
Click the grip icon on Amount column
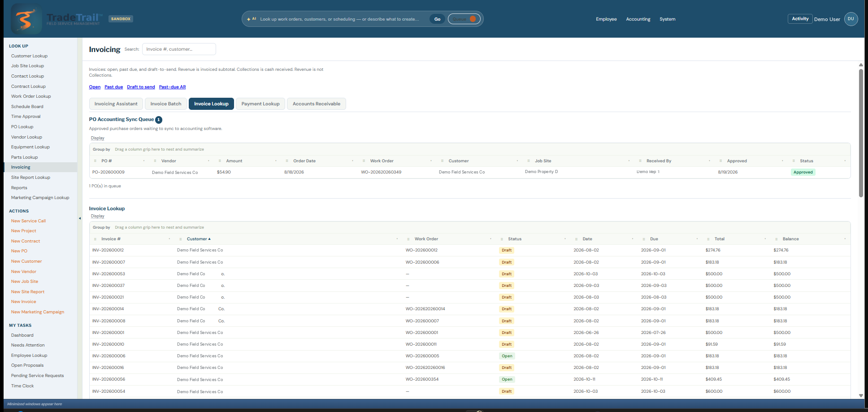[x=220, y=161]
